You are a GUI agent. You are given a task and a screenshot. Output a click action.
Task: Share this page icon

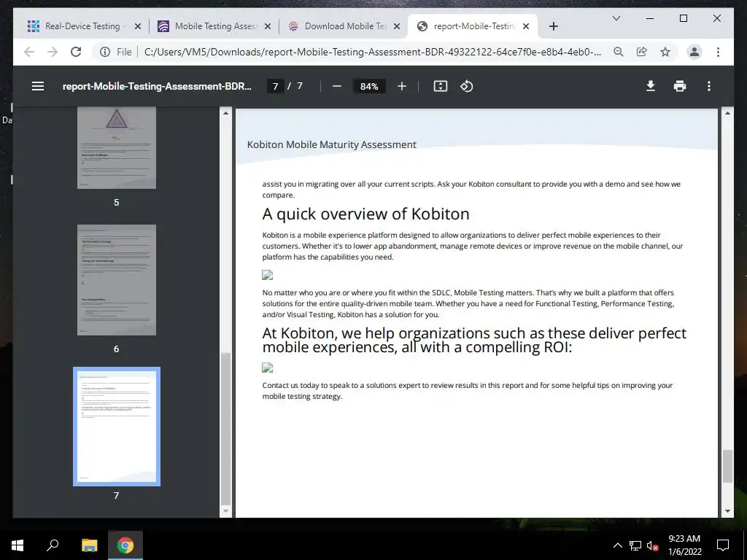[x=642, y=52]
